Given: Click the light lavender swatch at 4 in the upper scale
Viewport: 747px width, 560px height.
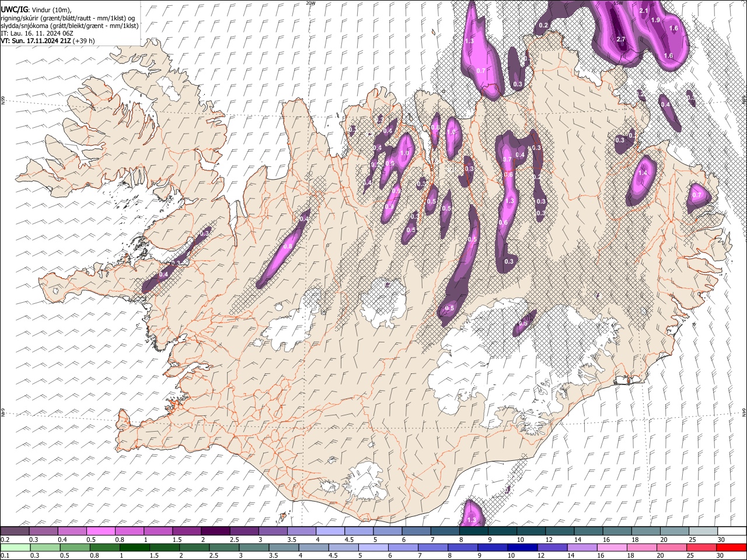Looking at the screenshot, I should (330, 531).
